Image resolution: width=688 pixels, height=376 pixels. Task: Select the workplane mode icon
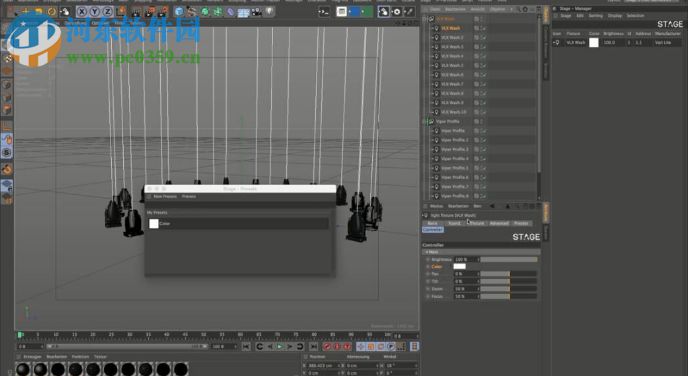[7, 186]
